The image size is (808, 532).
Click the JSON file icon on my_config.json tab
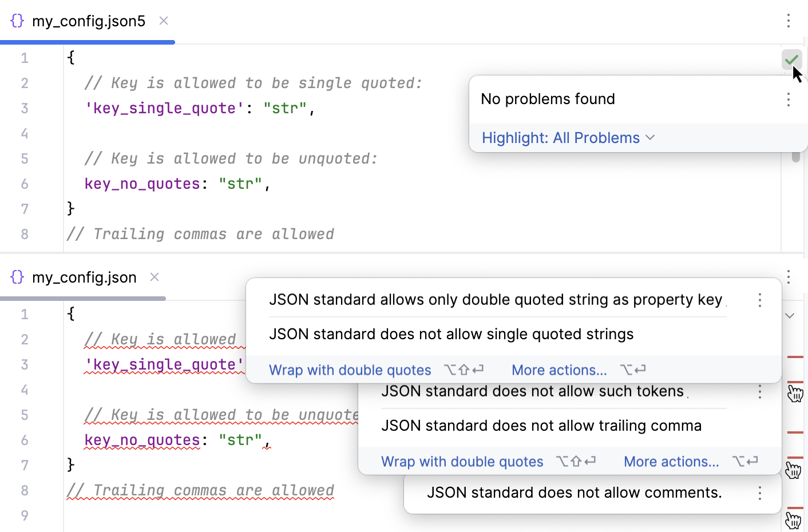click(x=17, y=277)
